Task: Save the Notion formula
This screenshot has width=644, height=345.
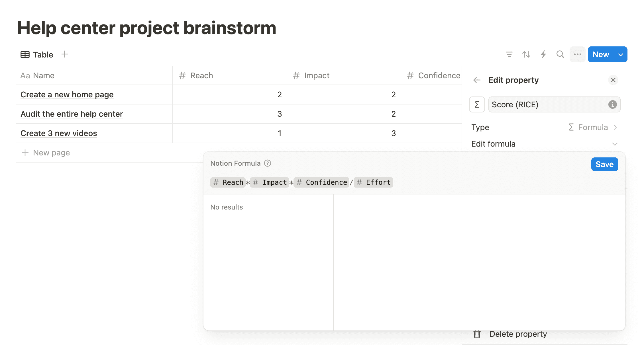Action: tap(604, 164)
